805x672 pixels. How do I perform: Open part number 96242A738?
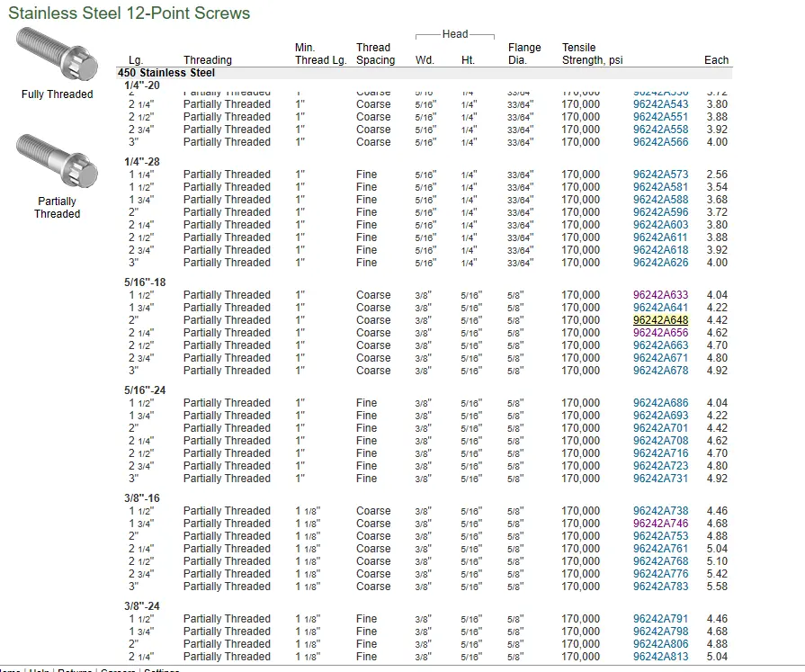[660, 511]
